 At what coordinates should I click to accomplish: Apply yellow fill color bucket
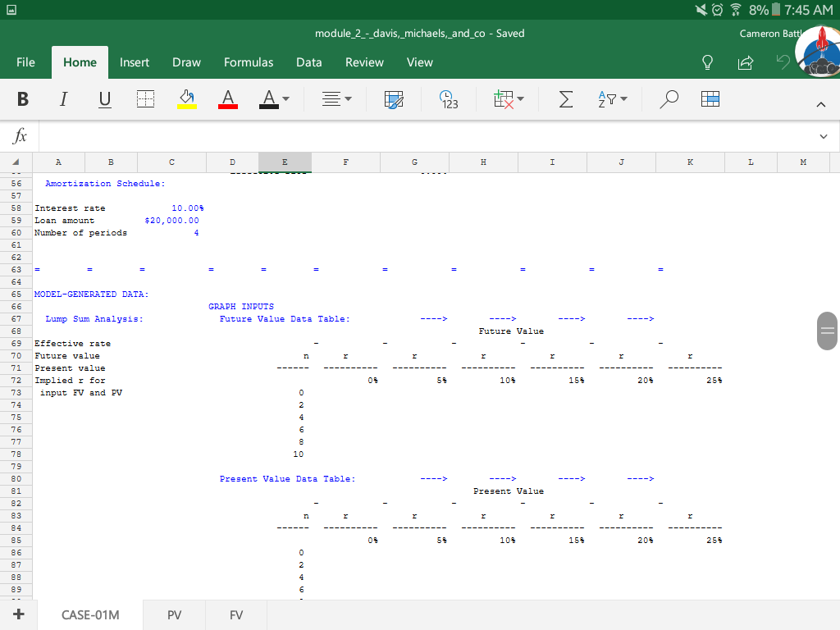coord(186,99)
